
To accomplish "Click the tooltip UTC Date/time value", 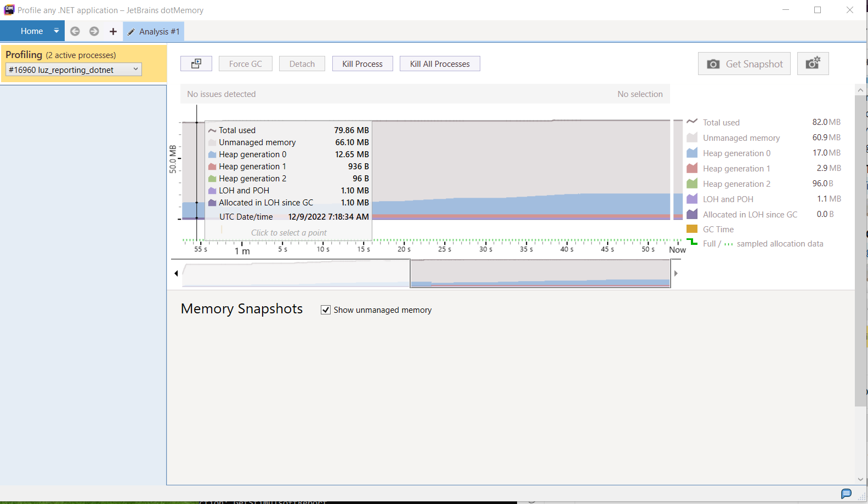I will pos(328,217).
